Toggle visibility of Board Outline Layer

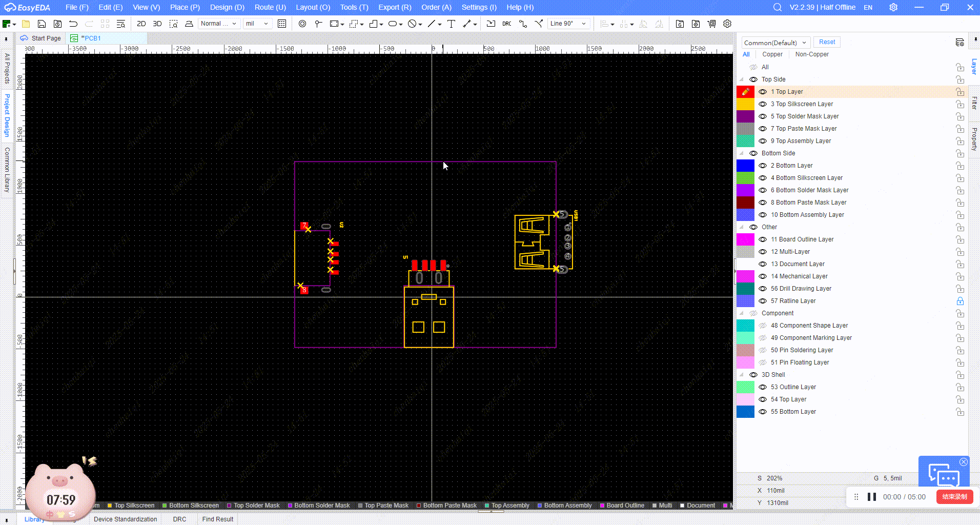click(x=763, y=239)
